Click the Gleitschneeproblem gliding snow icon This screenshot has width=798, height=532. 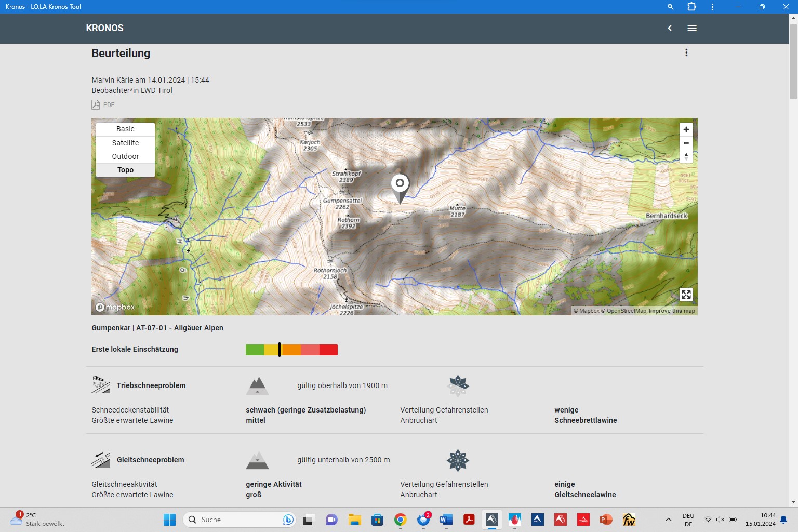click(x=101, y=459)
